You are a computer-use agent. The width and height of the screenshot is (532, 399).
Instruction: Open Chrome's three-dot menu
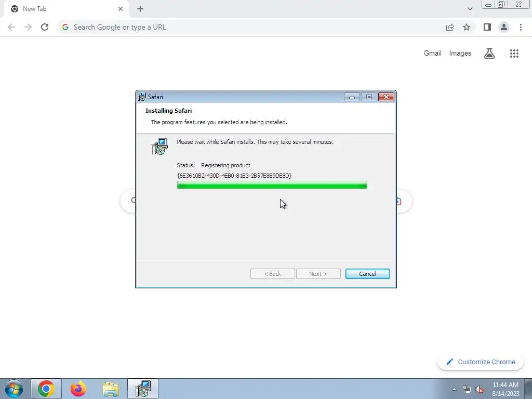(x=521, y=27)
